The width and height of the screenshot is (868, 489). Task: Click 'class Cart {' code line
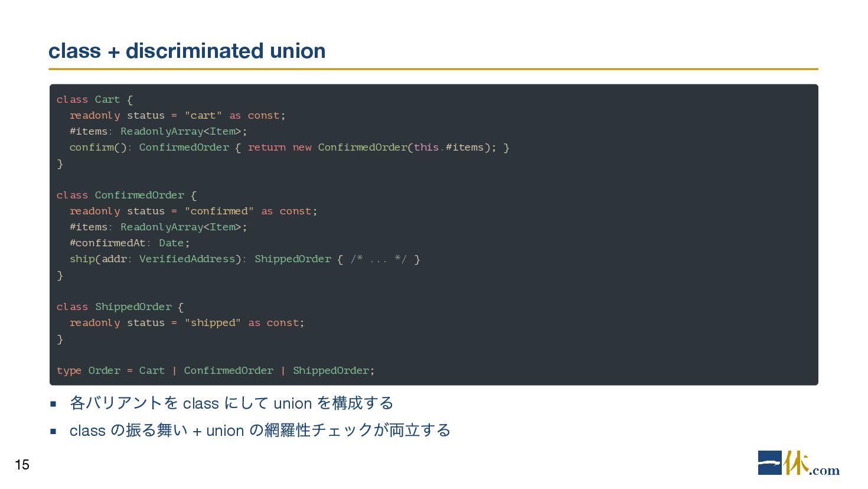(x=94, y=99)
